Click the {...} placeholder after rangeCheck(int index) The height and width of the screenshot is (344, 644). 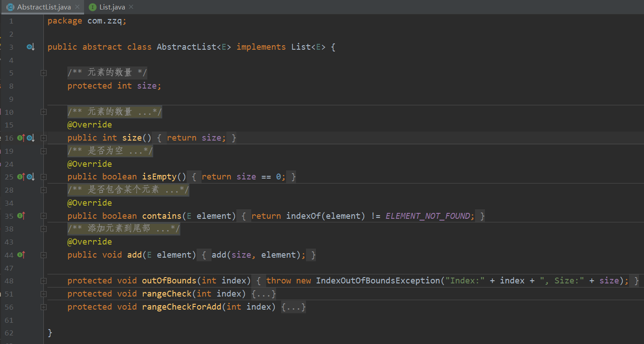pos(263,294)
